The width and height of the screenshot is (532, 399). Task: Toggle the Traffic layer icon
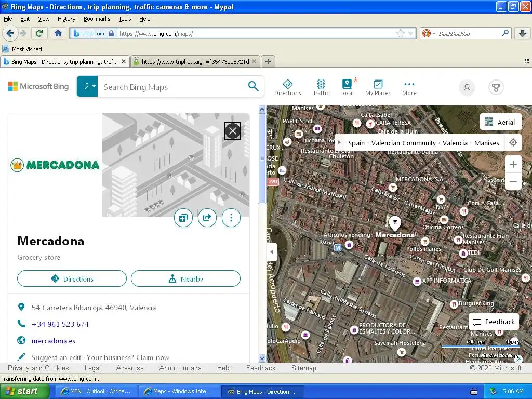[x=321, y=87]
